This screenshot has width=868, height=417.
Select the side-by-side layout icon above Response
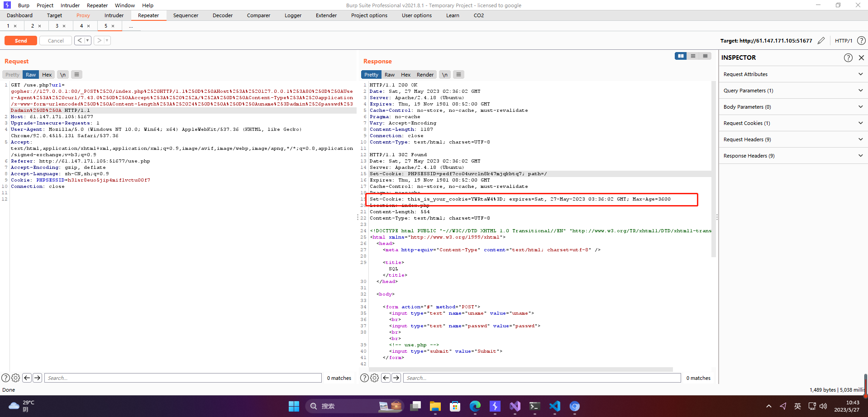(x=681, y=56)
